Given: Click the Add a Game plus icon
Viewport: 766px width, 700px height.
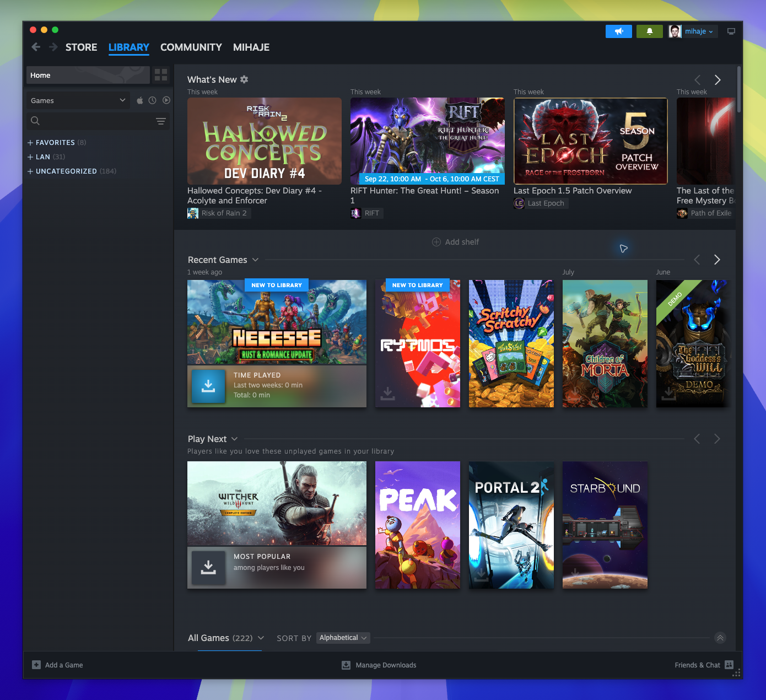Looking at the screenshot, I should (x=36, y=665).
